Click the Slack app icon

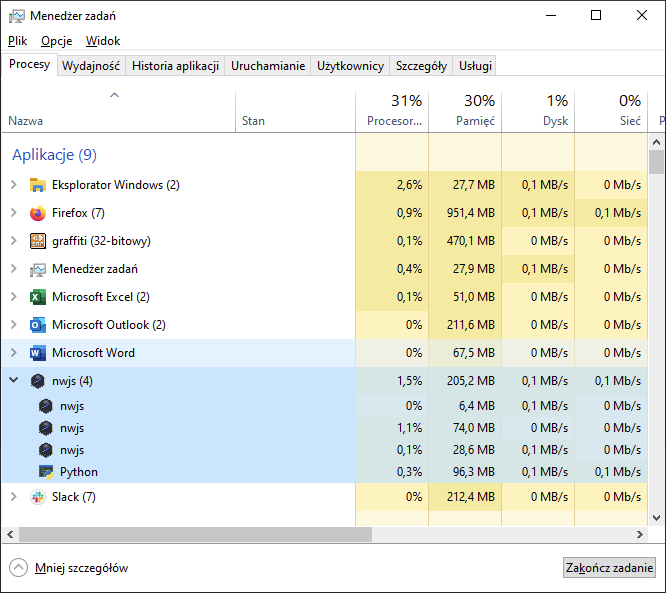point(38,497)
